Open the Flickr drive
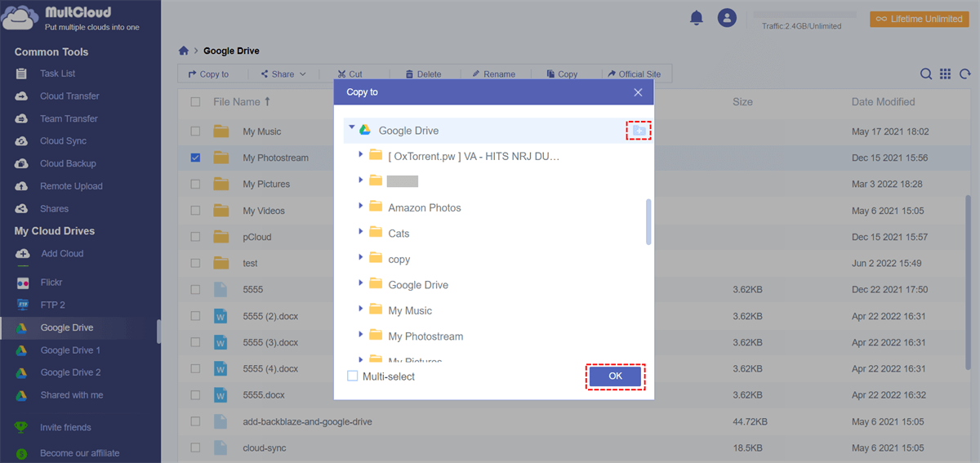This screenshot has width=980, height=463. [51, 283]
